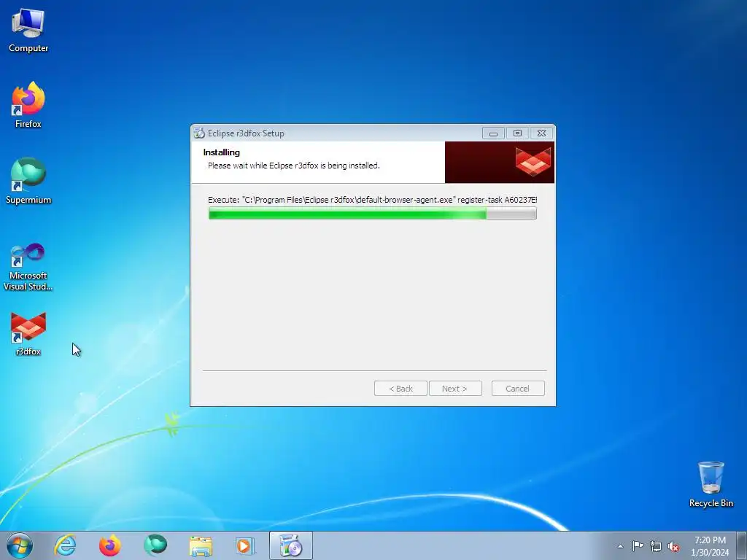This screenshot has width=747, height=560.
Task: Close the Eclipse r3dfox Setup window
Action: click(x=542, y=133)
